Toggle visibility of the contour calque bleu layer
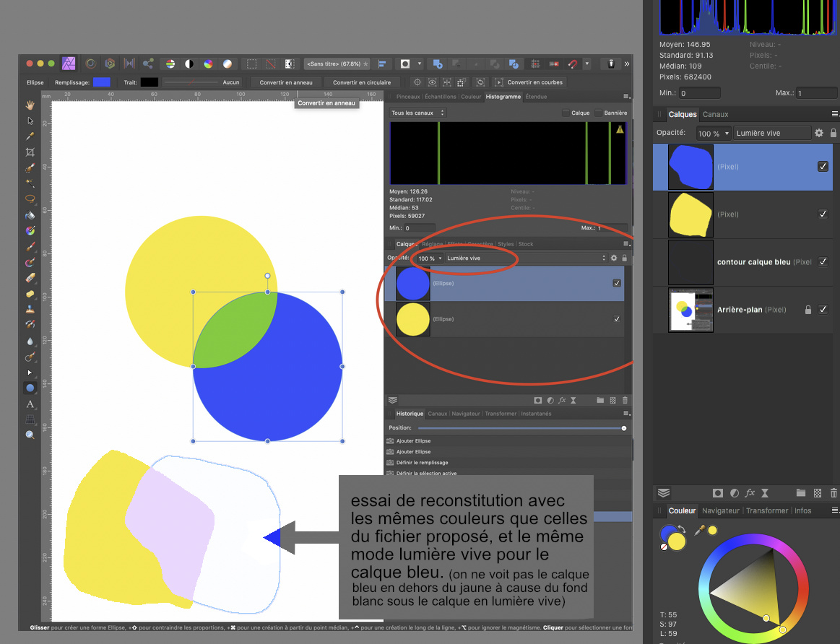Viewport: 840px width, 644px height. (x=823, y=262)
